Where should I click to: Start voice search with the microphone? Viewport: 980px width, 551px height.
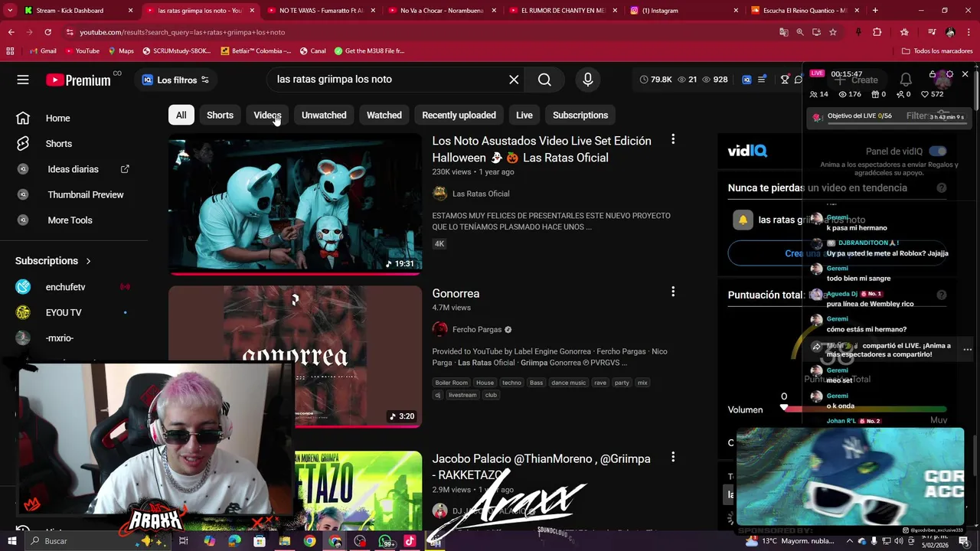click(x=588, y=80)
